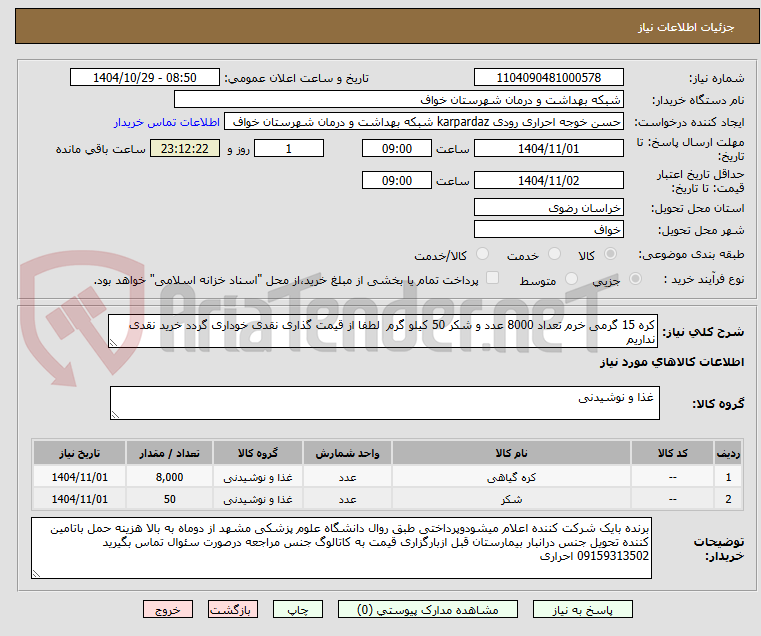Click the need number field 1104090481000578
Screen dimensions: 761x636
tap(548, 78)
